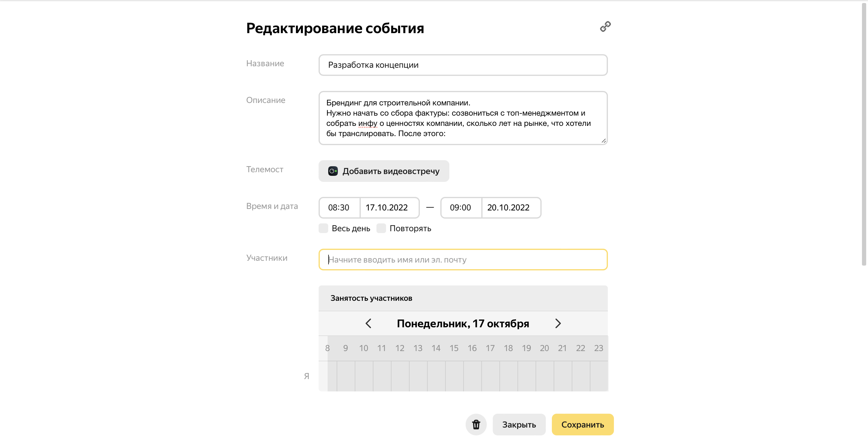This screenshot has width=868, height=442.
Task: Open the end time 09:00 picker
Action: [461, 207]
